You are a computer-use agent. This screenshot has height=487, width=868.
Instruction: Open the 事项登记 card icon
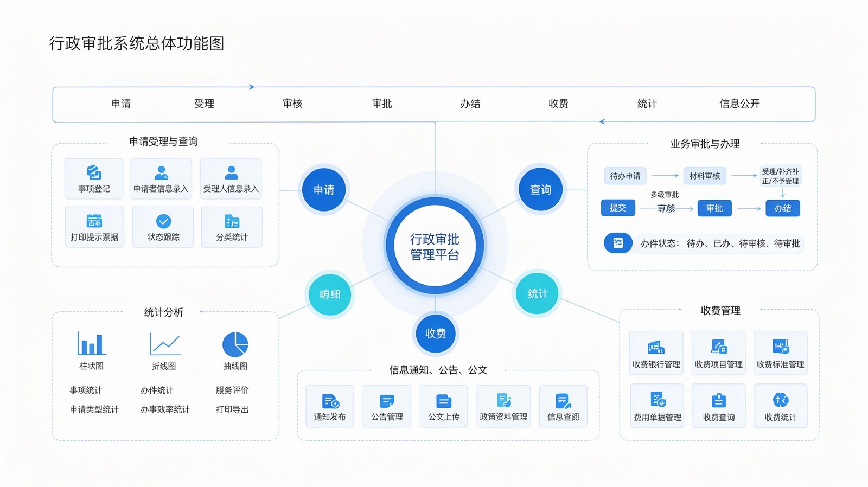(94, 172)
